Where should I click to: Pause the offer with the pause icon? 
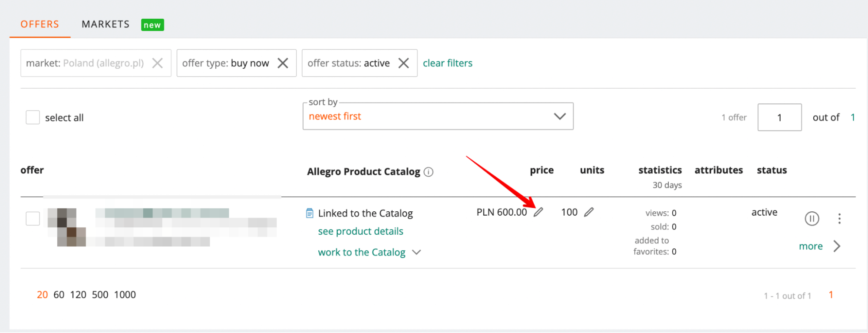coord(812,218)
